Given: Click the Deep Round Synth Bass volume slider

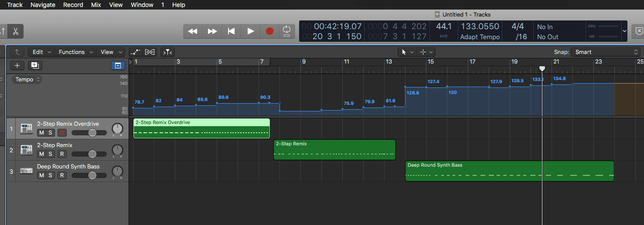Looking at the screenshot, I should 89,175.
